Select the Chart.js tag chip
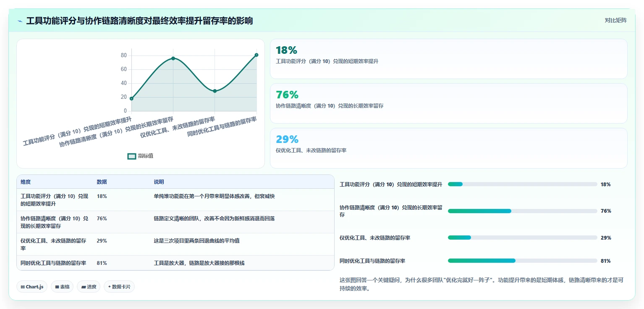The image size is (644, 309). point(32,287)
